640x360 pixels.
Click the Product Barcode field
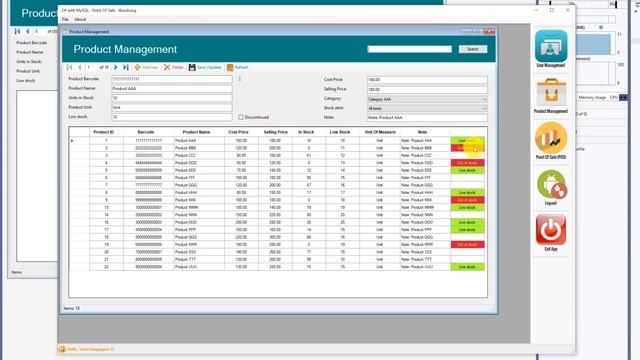click(172, 79)
